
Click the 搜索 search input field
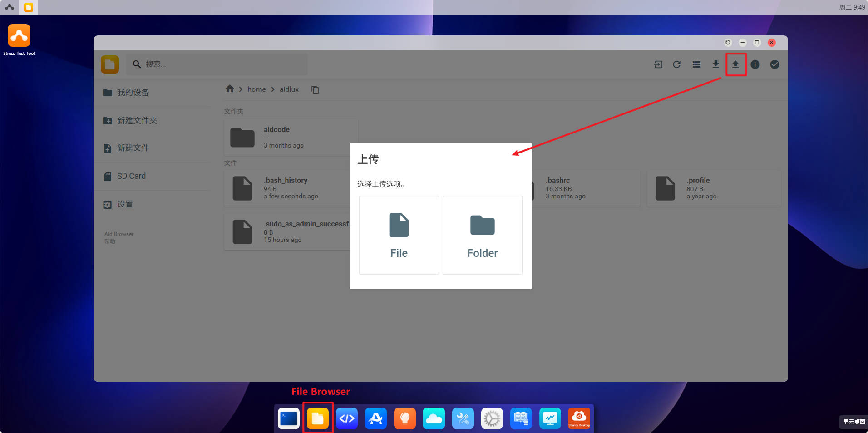(x=222, y=64)
